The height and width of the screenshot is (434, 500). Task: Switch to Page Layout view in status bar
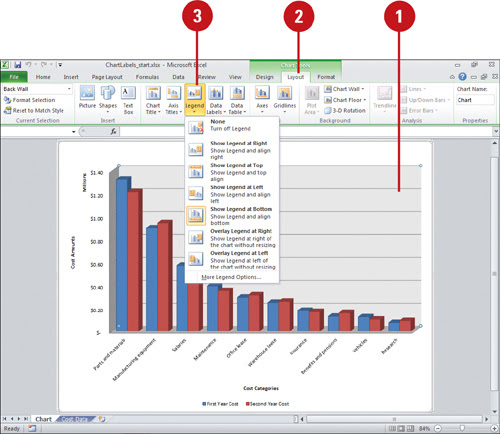(401, 429)
